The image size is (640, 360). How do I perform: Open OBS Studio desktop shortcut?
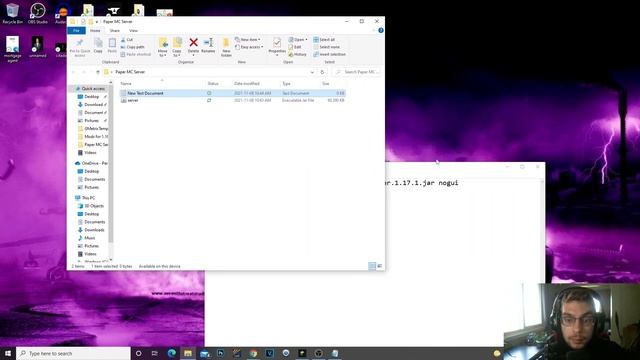[38, 13]
